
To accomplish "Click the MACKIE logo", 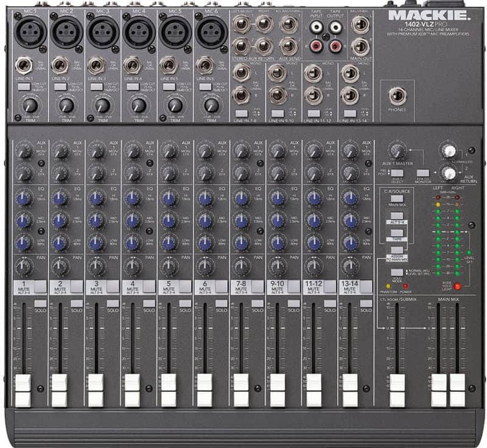I will pos(429,16).
